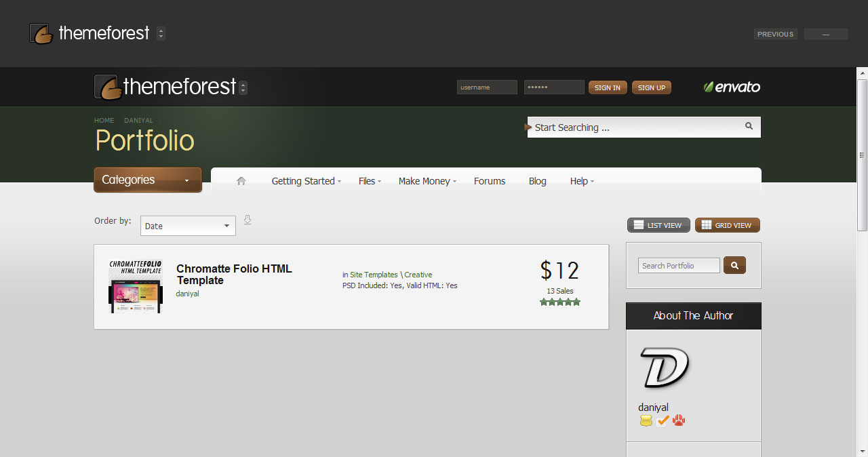Open the Files menu
The height and width of the screenshot is (457, 868).
370,181
